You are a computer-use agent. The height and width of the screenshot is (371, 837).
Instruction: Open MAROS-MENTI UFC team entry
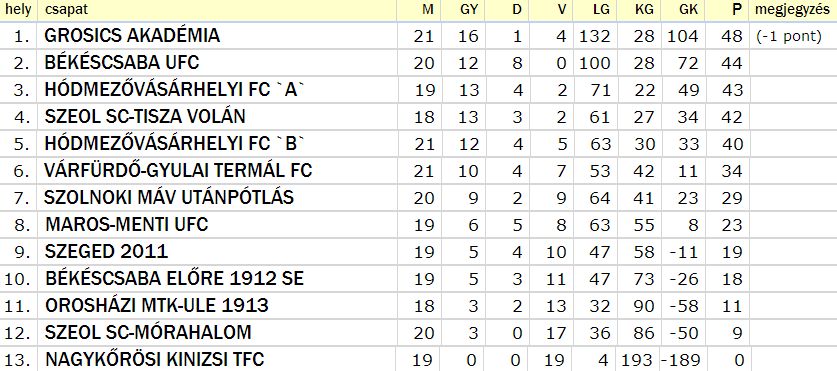point(127,225)
